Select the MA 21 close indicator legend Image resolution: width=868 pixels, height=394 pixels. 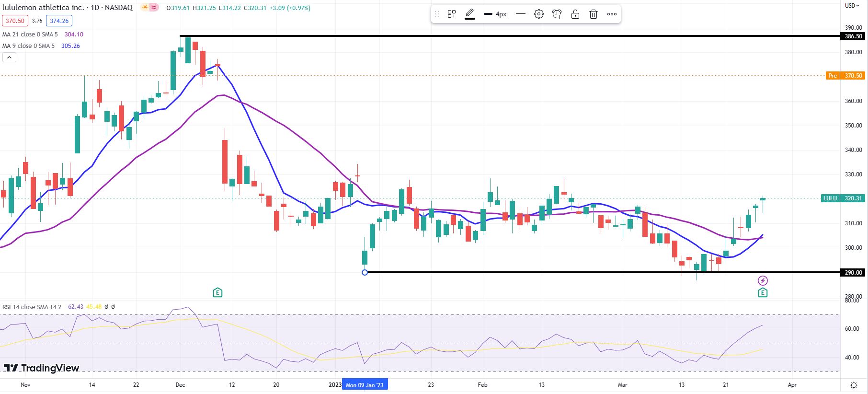pyautogui.click(x=30, y=35)
